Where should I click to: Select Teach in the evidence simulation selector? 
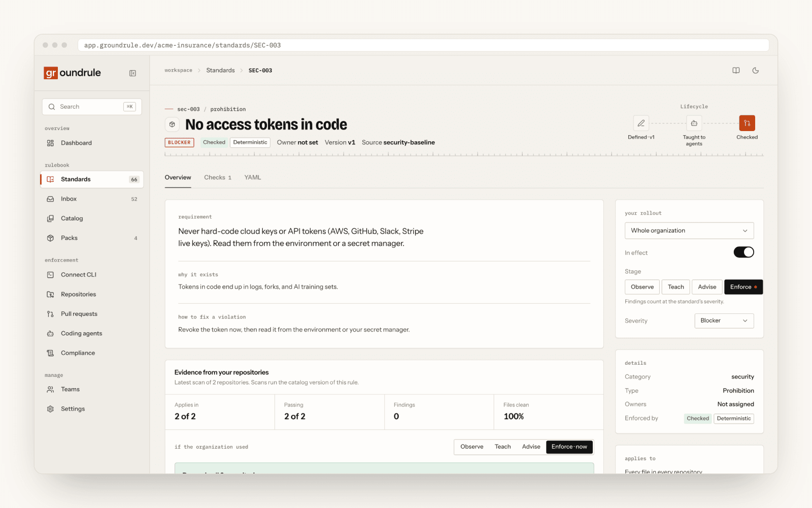(502, 447)
